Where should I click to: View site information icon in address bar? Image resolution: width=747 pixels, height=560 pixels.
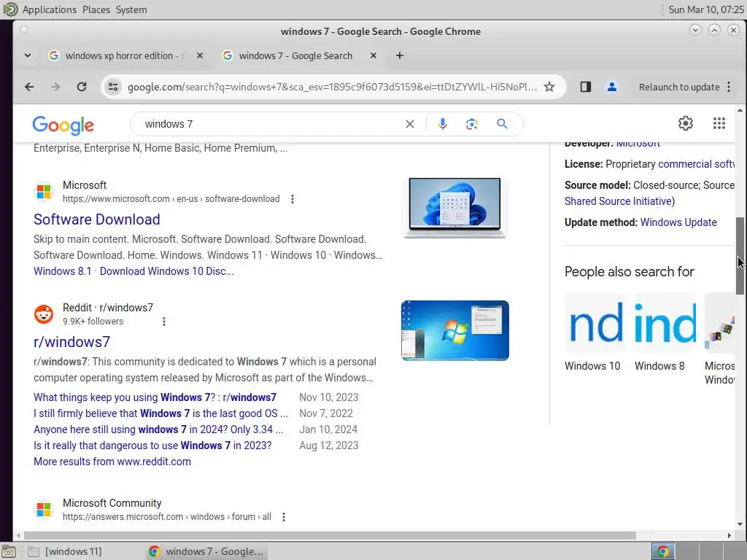tap(113, 87)
